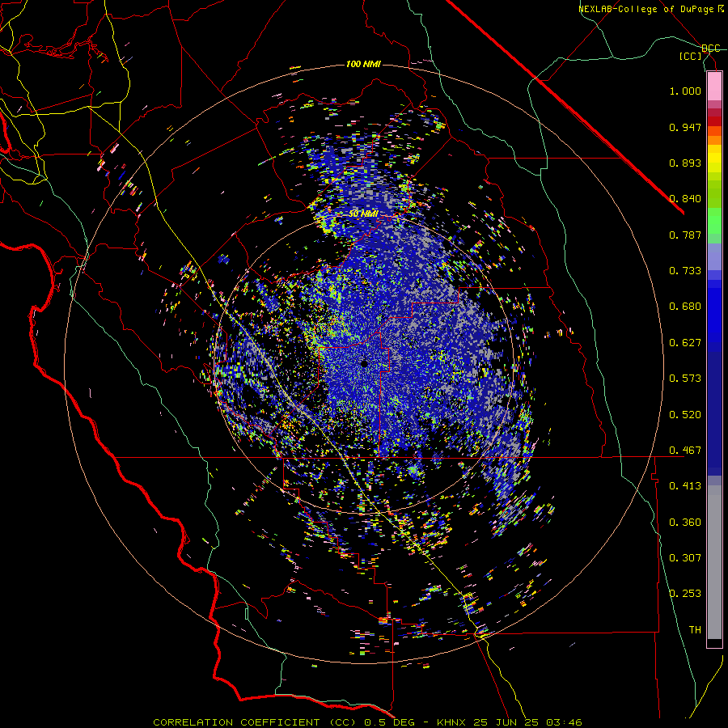Click the 0.733 scale value
Screen dimensions: 728x728
pos(685,271)
